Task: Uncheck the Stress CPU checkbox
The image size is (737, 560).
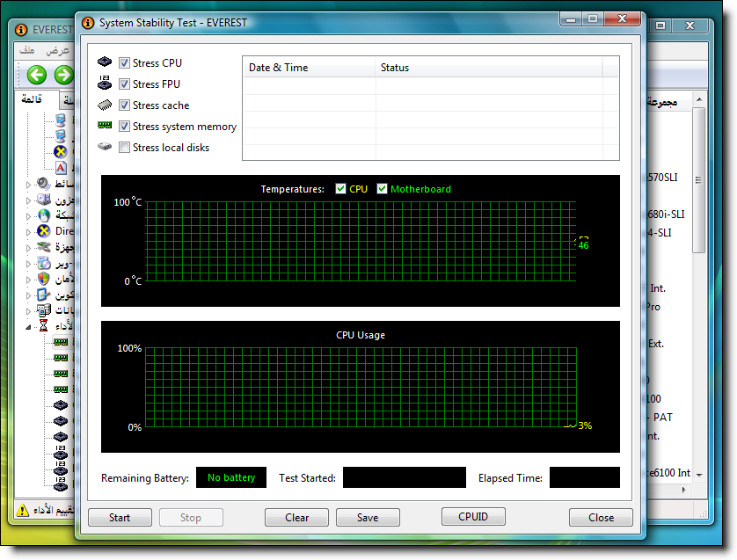Action: tap(124, 63)
